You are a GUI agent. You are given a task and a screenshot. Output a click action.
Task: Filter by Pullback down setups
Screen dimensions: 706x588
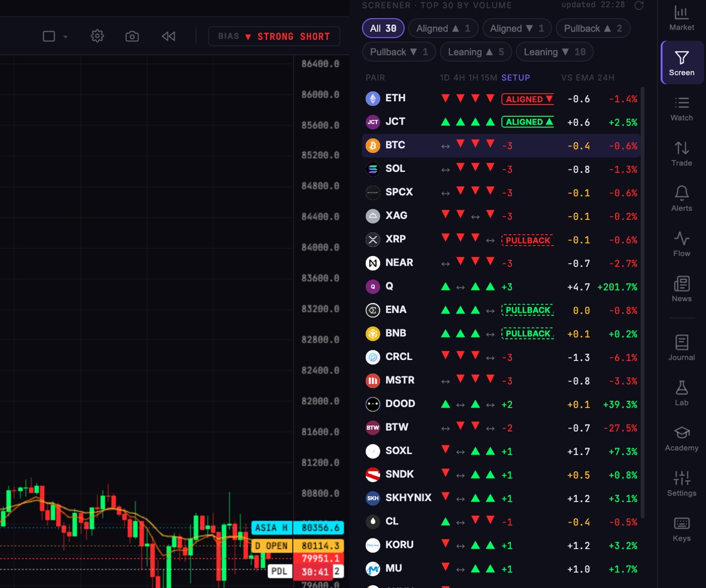click(x=399, y=52)
